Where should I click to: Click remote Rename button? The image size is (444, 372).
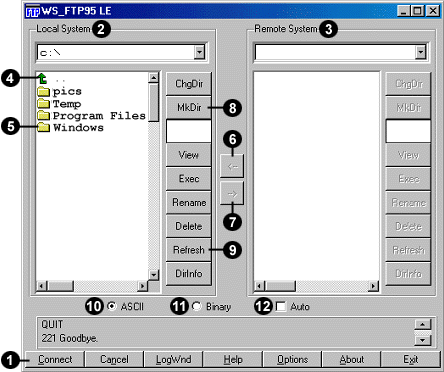[x=408, y=202]
